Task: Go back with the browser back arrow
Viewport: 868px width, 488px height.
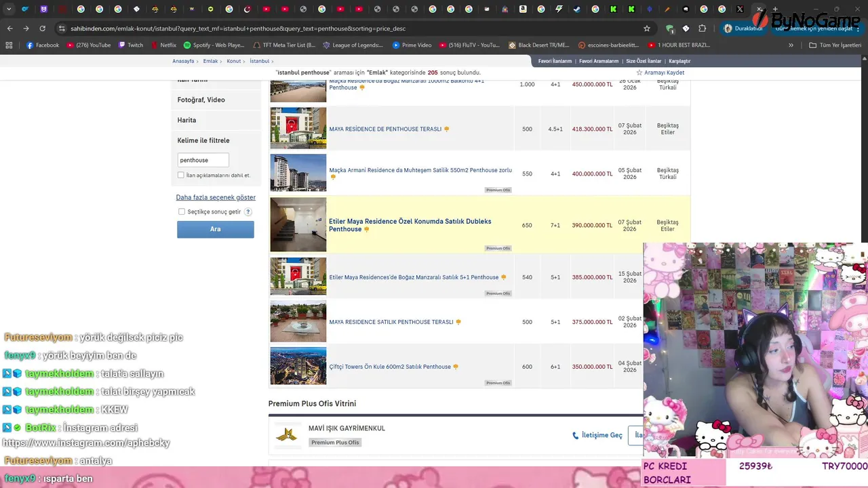Action: [9, 28]
